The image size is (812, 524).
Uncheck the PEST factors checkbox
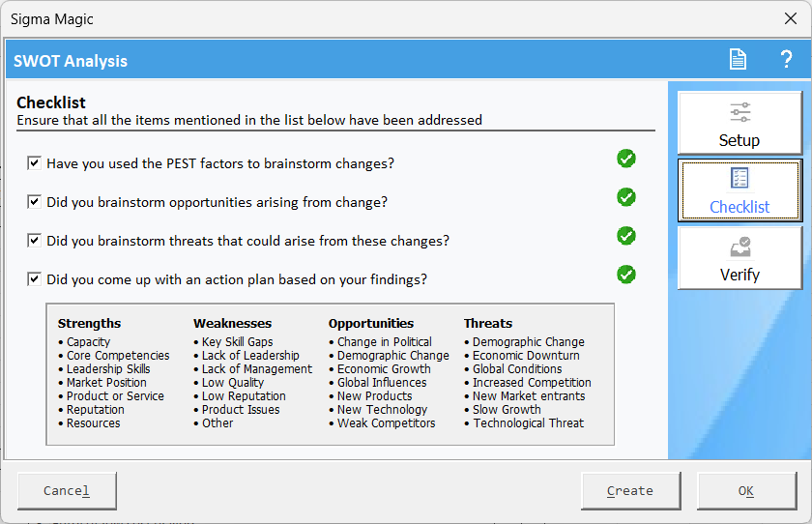point(34,163)
